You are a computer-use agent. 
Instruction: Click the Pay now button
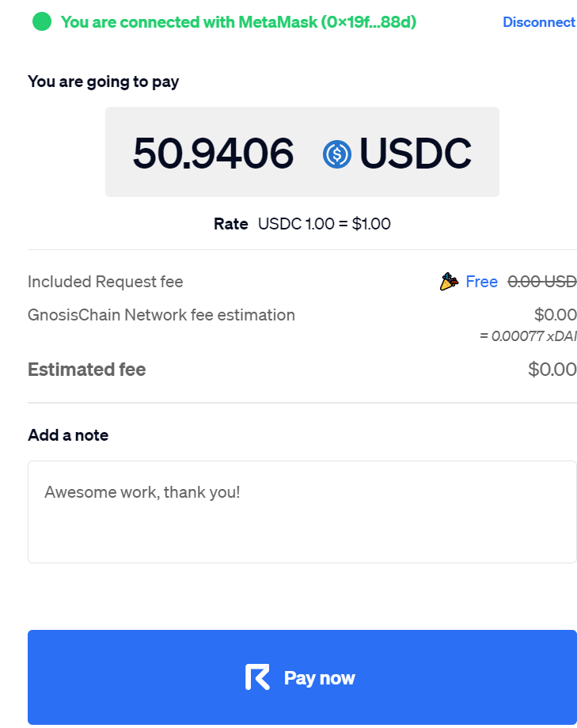point(302,677)
